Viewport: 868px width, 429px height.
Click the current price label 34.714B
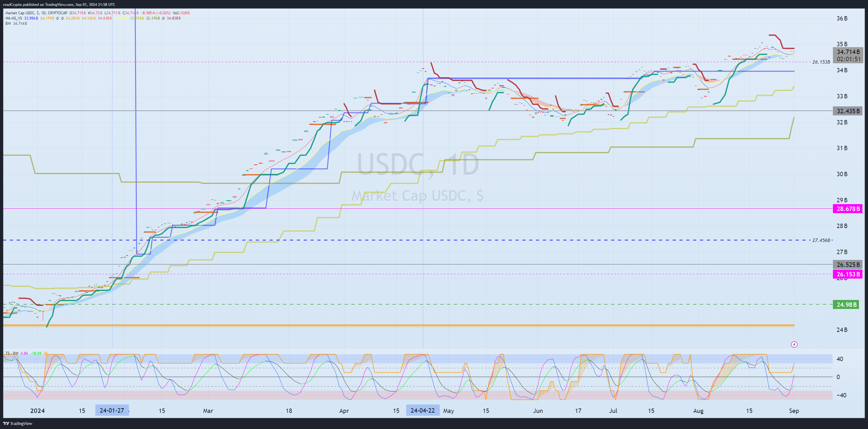(x=848, y=52)
